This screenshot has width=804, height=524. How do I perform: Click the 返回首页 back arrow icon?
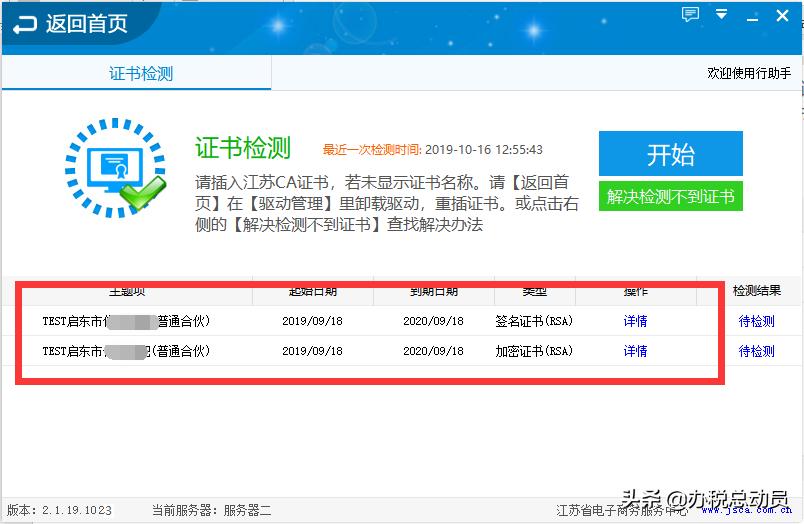pyautogui.click(x=25, y=24)
